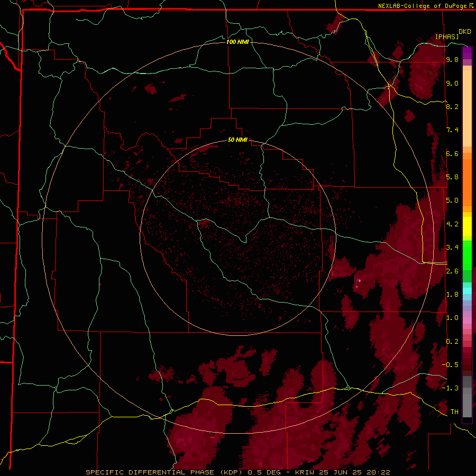
Task: Click the "1.8" value on the color scale
Action: pyautogui.click(x=452, y=295)
